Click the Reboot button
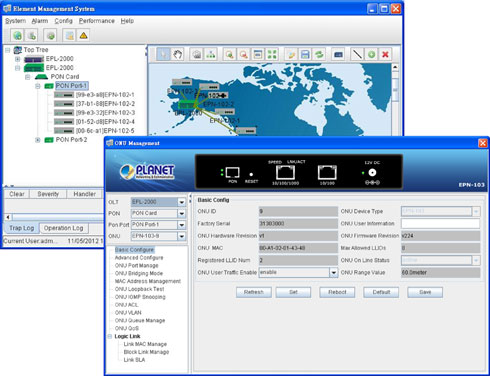Image resolution: width=490 pixels, height=376 pixels. coord(337,292)
